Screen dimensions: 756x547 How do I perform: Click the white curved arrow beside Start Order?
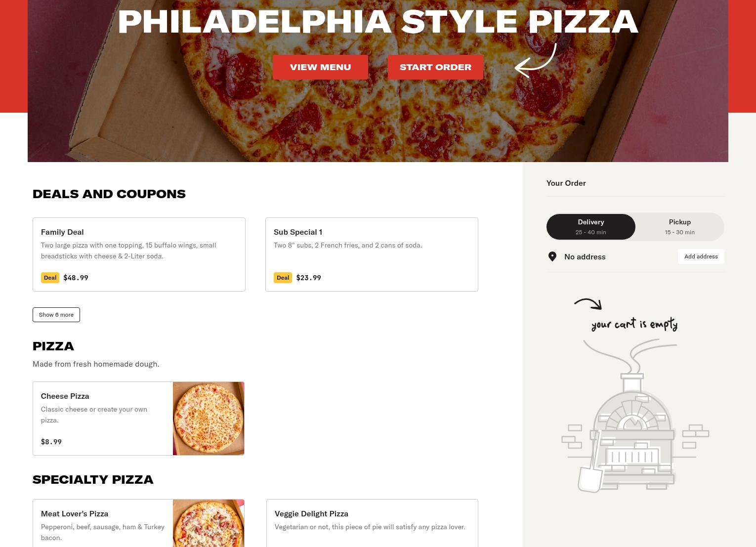click(x=536, y=60)
